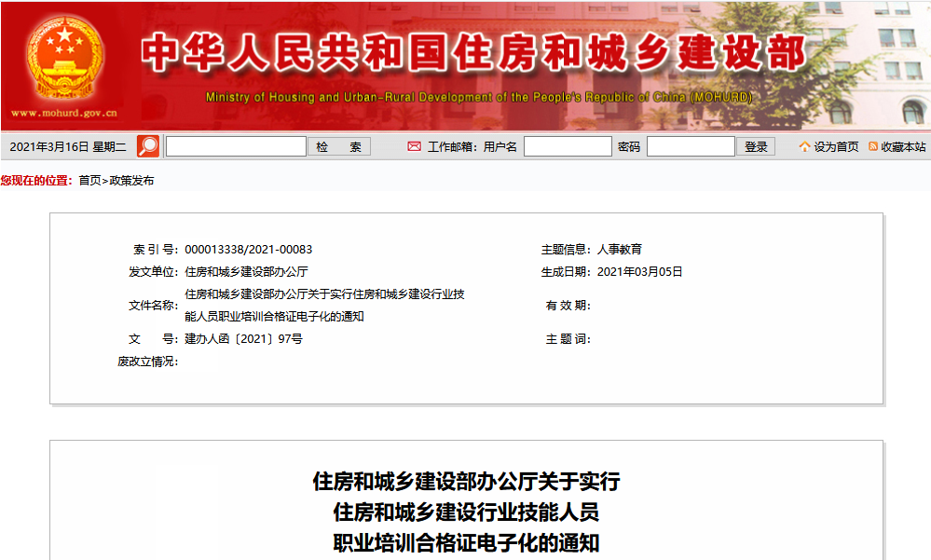Image resolution: width=931 pixels, height=560 pixels.
Task: Click the 用户名 username input field
Action: point(568,145)
